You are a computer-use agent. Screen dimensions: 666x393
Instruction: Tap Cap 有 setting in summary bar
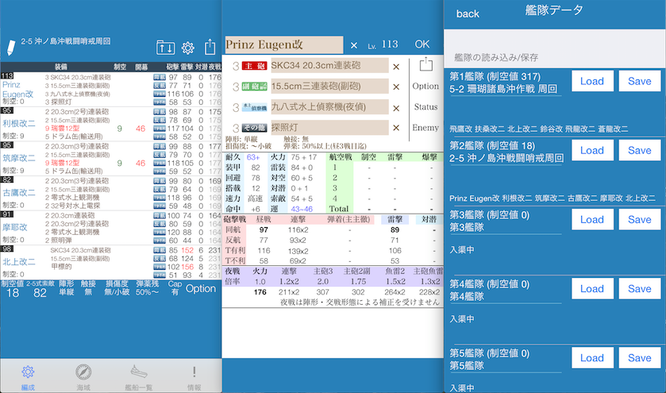pos(175,288)
